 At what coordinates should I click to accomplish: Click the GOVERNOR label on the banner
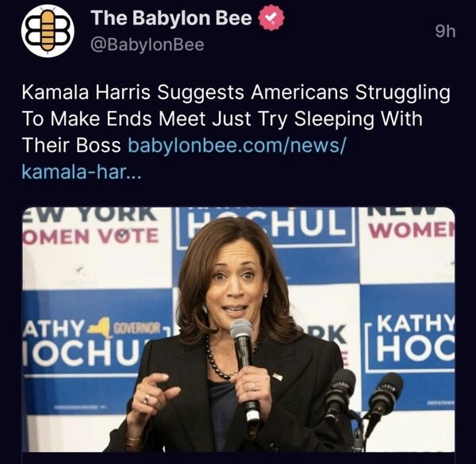click(x=136, y=328)
